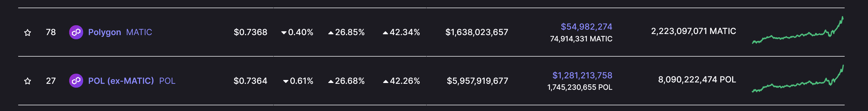View the POL 7-day sparkline chart
This screenshot has height=111, width=868.
tap(798, 79)
